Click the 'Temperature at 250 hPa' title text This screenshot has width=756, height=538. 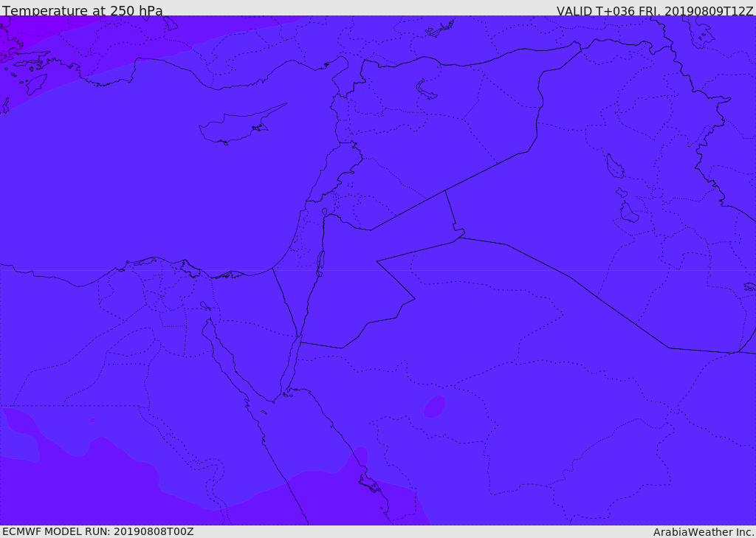click(x=83, y=10)
